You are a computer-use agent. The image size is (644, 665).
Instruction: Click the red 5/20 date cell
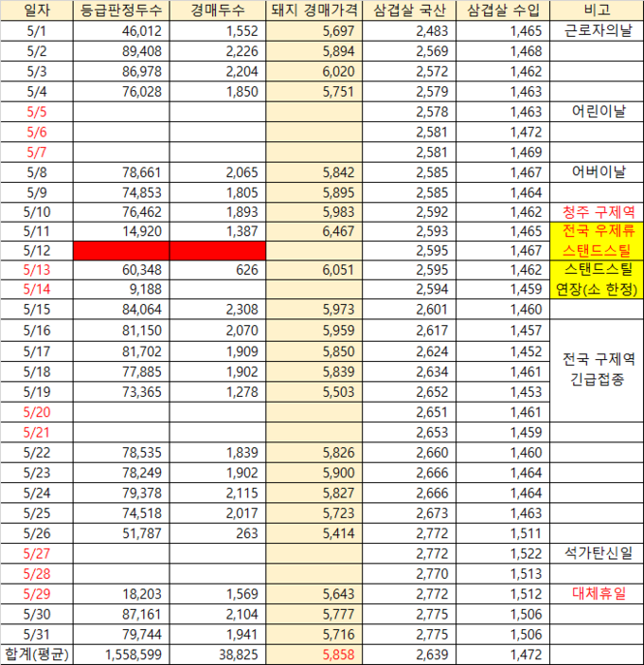37,412
